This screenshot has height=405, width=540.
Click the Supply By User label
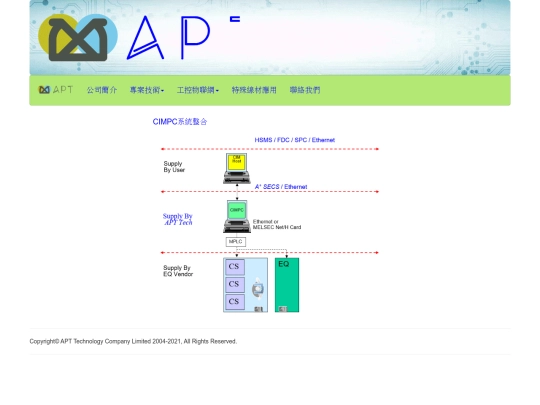tap(174, 167)
